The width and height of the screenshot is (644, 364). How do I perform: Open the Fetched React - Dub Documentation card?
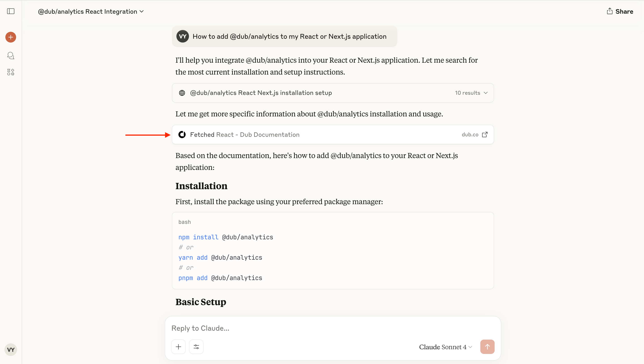point(244,135)
